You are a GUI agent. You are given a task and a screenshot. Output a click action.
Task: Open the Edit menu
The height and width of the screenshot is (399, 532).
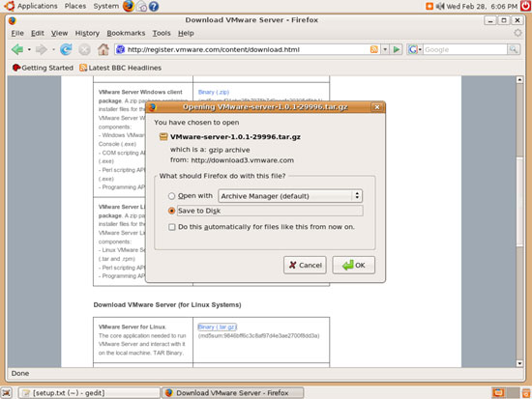click(x=38, y=33)
